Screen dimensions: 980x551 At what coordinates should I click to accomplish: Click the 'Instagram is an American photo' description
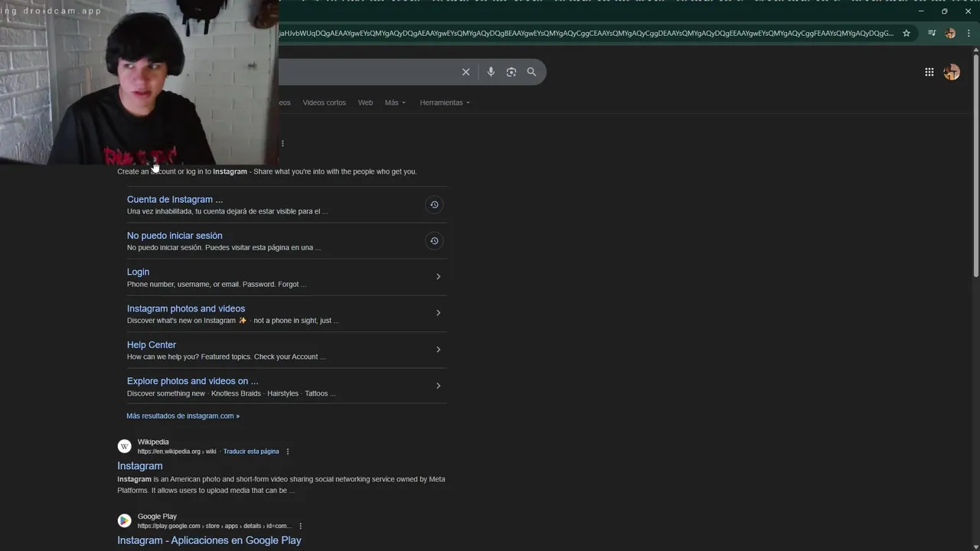[281, 484]
